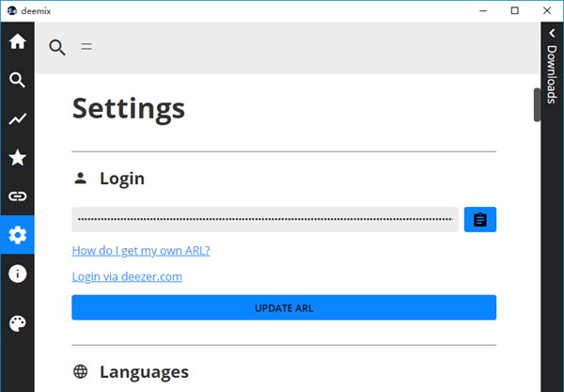Click the globe icon beside Languages
Image resolution: width=564 pixels, height=392 pixels.
[x=80, y=371]
